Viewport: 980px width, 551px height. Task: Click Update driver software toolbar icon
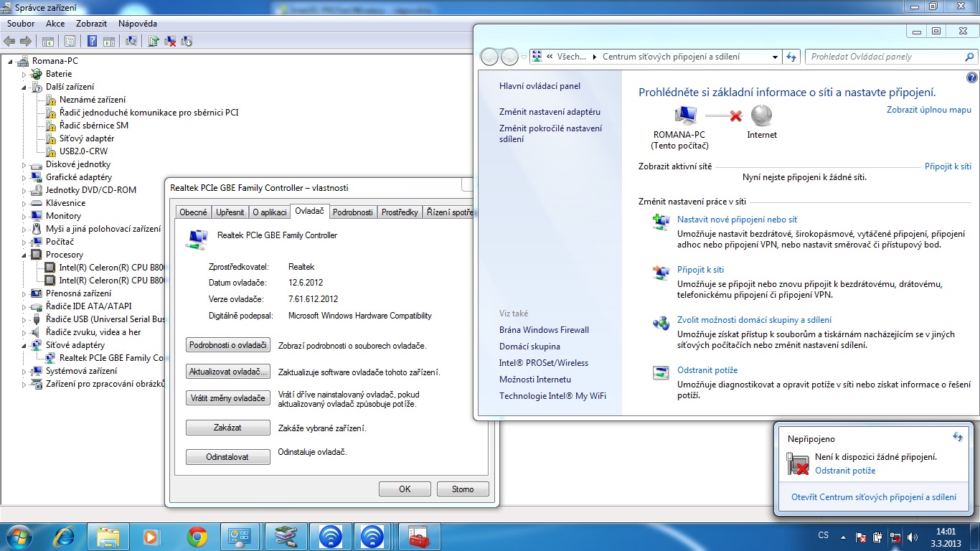154,42
